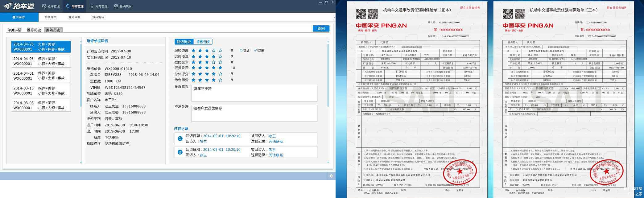Expand sub-tab overflow arrow at right edge
644x198 pixels.
pyautogui.click(x=334, y=17)
